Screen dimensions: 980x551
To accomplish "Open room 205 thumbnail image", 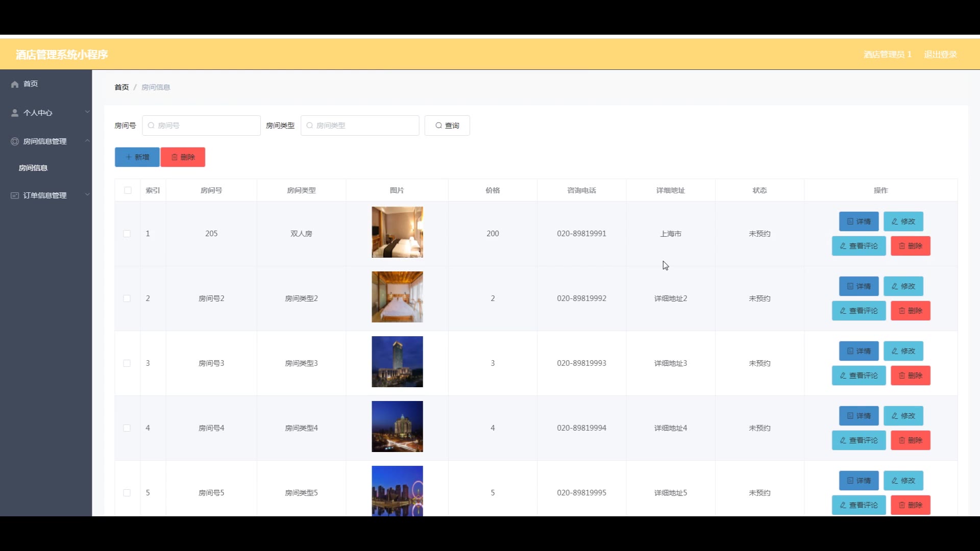I will click(397, 232).
